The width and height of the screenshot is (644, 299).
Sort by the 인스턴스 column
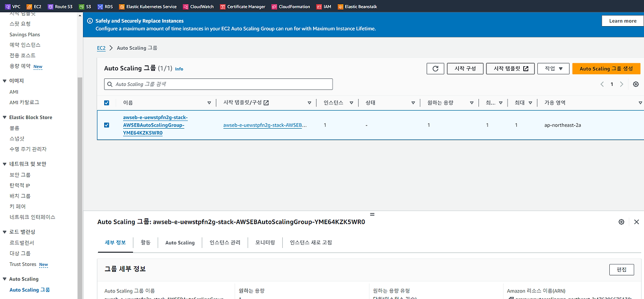[x=351, y=103]
